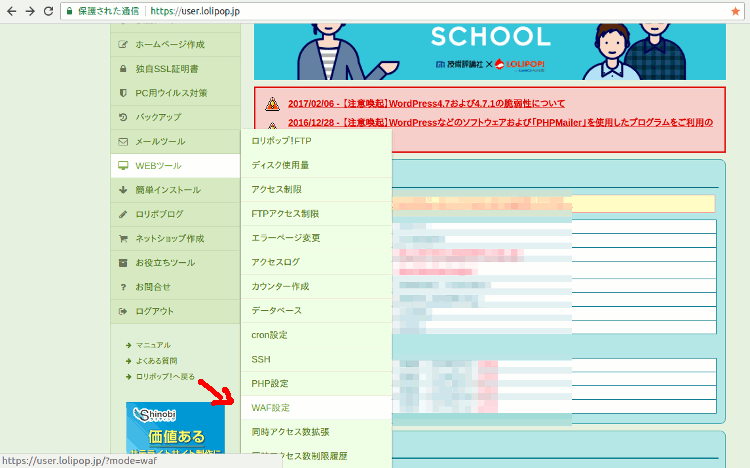Click the cart icon beside ネットショップ作成

click(123, 238)
